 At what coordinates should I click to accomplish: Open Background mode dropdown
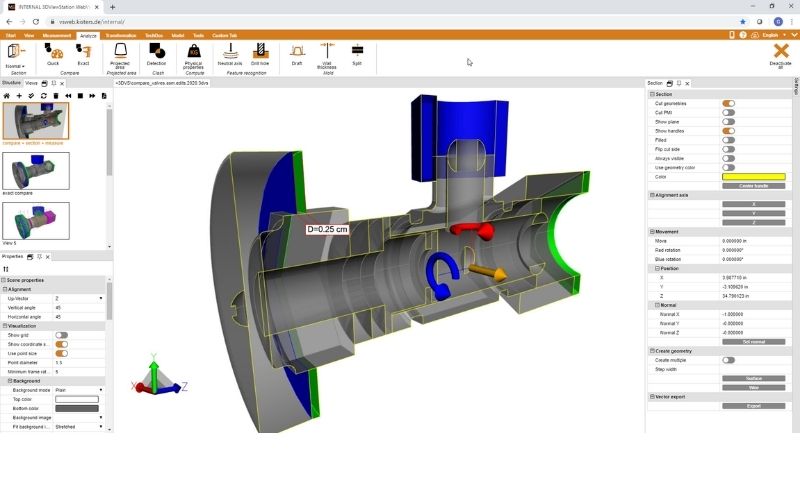point(101,390)
